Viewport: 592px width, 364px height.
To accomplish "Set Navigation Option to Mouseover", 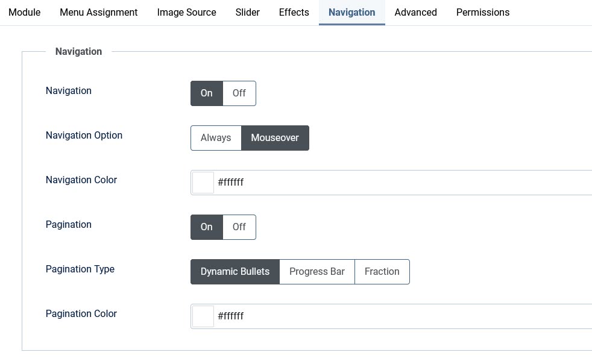I will click(x=275, y=138).
